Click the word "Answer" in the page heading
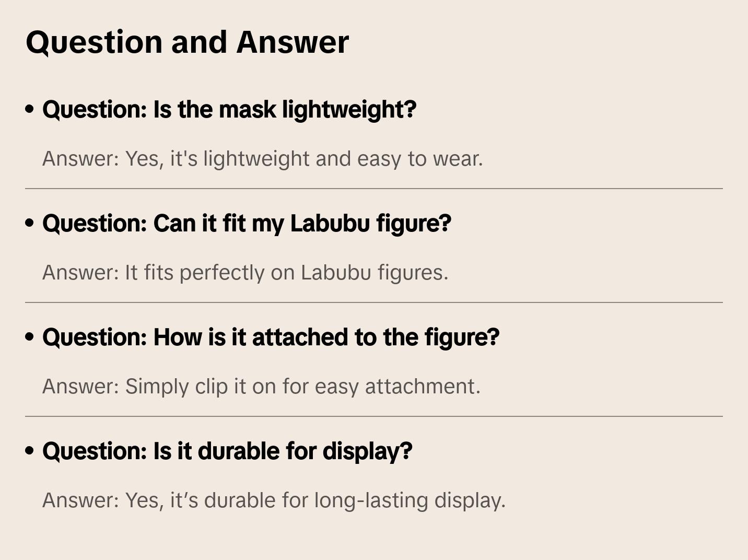Image resolution: width=748 pixels, height=560 pixels. 293,42
